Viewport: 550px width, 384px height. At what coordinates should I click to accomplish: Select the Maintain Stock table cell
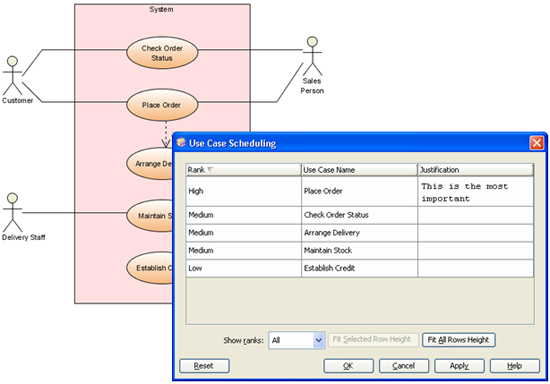coord(360,250)
